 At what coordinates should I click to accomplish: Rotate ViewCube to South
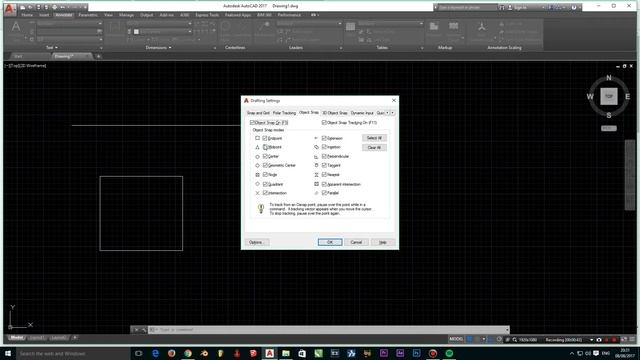[x=609, y=116]
